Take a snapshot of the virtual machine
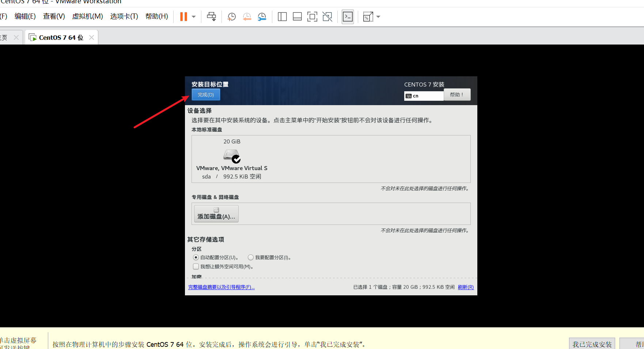 [x=232, y=16]
